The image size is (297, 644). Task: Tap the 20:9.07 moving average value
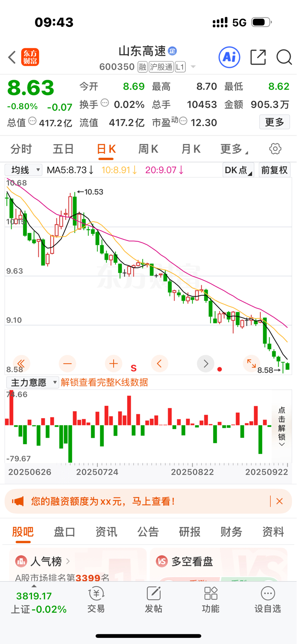point(165,170)
